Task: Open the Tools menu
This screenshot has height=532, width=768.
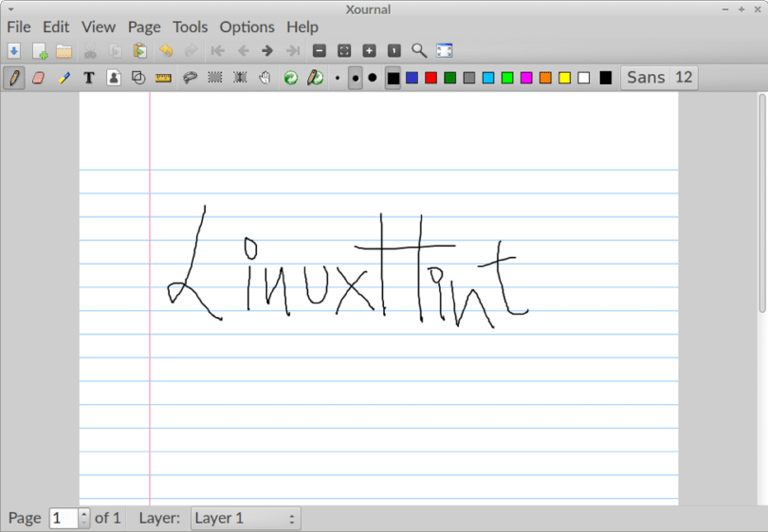Action: 190,27
